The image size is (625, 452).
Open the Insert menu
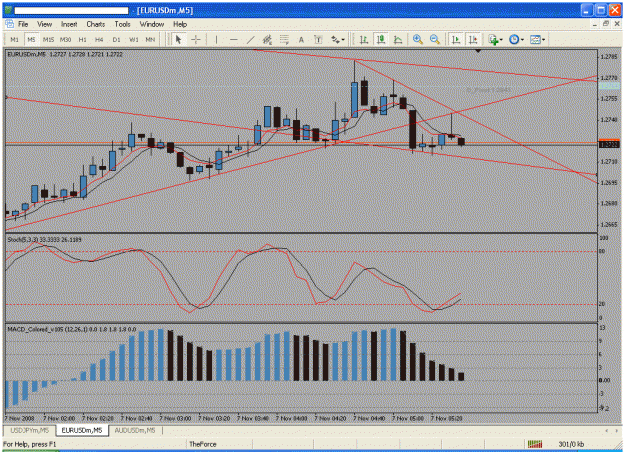pyautogui.click(x=69, y=24)
